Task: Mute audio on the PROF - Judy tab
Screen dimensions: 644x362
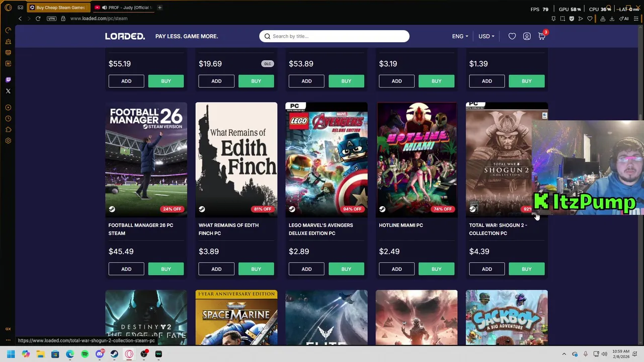Action: pyautogui.click(x=104, y=8)
